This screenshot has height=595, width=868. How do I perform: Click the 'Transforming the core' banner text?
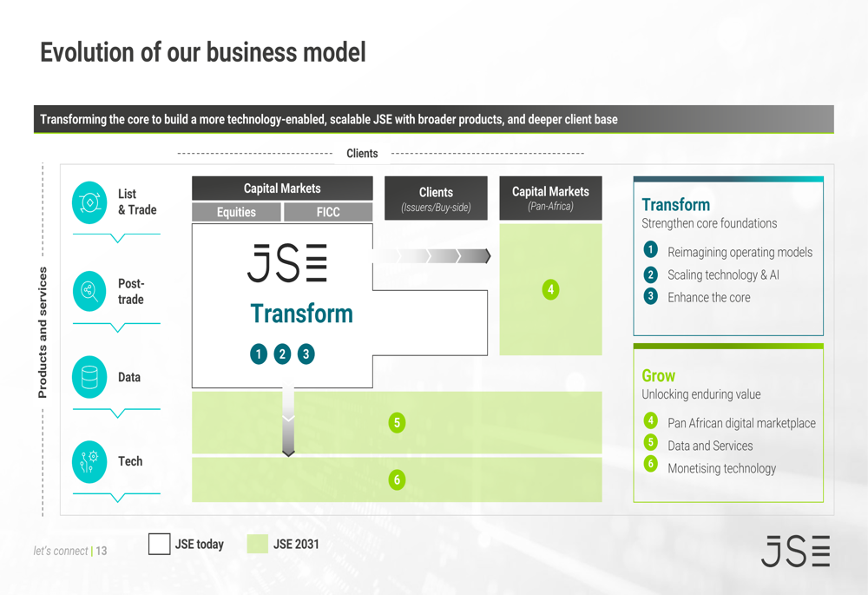(329, 120)
